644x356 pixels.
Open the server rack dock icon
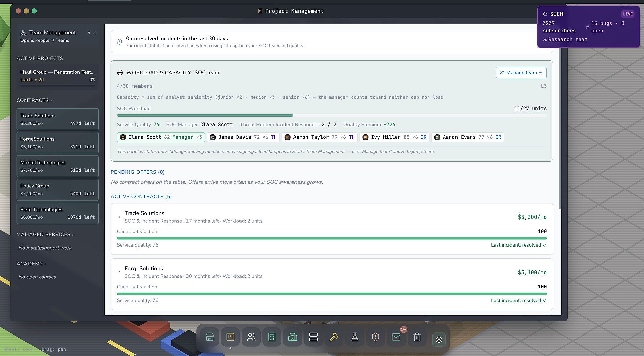[313, 337]
